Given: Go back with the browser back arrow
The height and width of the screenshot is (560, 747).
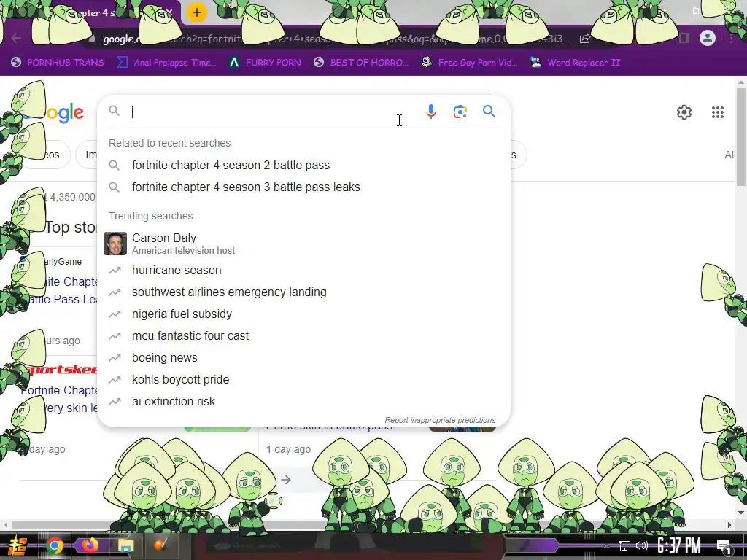Looking at the screenshot, I should 16,38.
